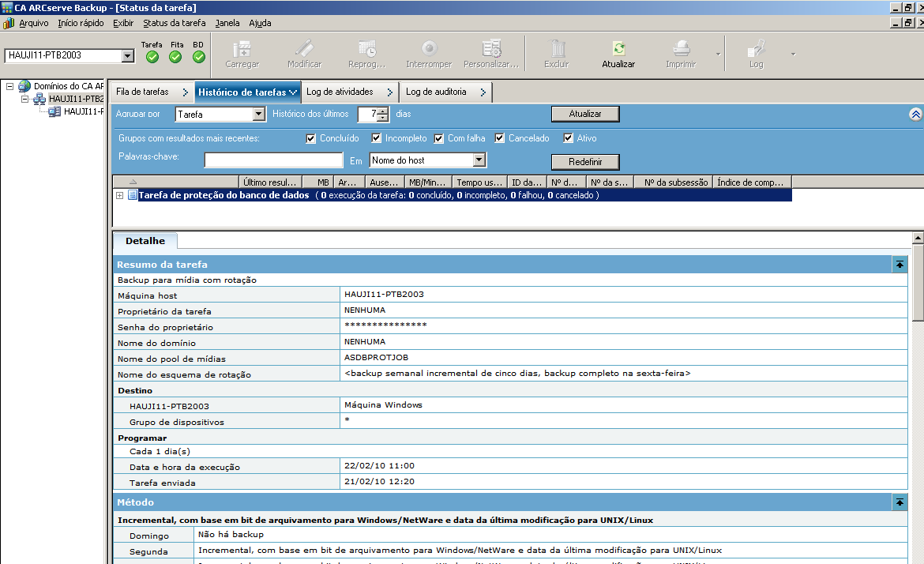
Task: Click the Log toolbar icon
Action: (757, 49)
